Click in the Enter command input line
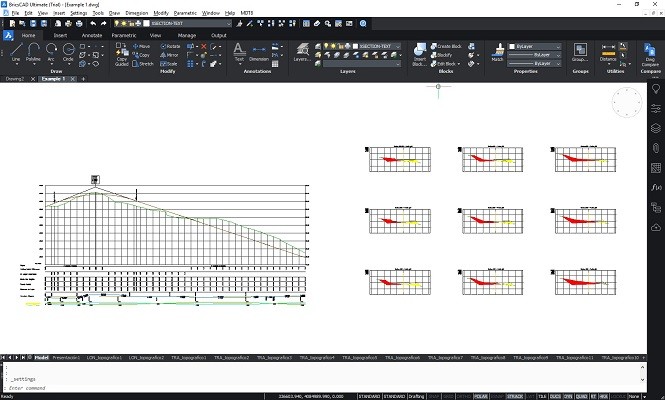 322,388
